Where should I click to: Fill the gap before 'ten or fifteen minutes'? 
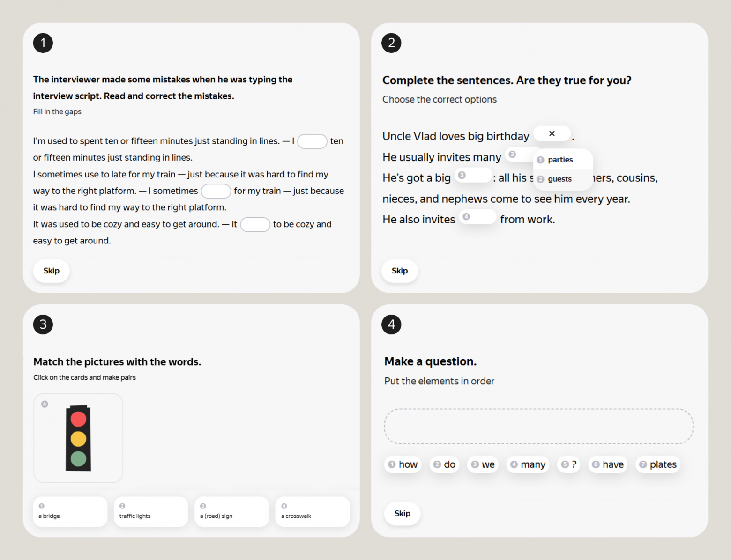click(x=312, y=141)
